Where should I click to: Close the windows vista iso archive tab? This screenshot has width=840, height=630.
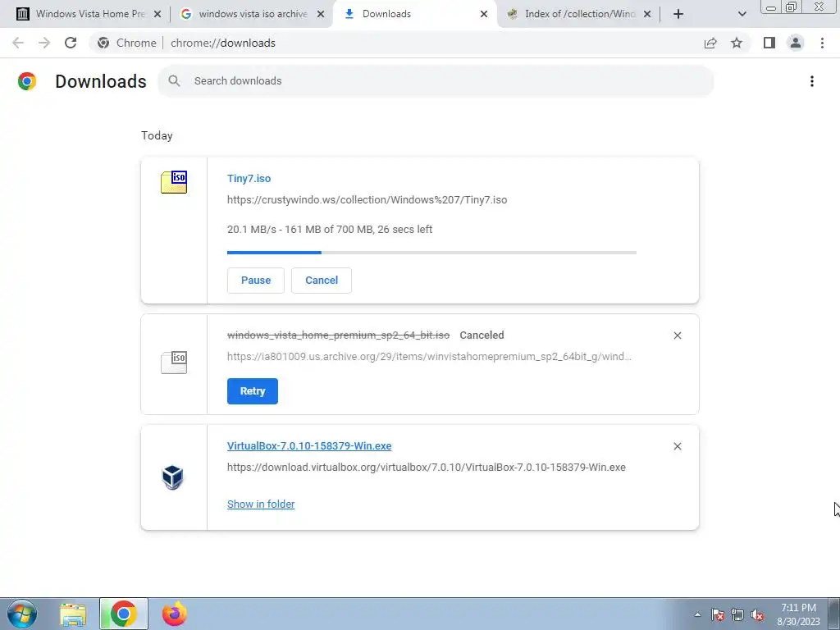coord(321,15)
